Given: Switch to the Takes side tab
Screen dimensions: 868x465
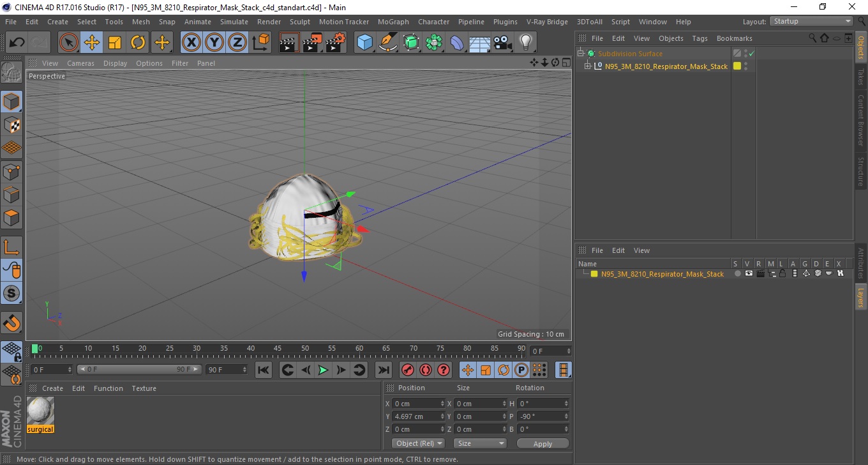Looking at the screenshot, I should pos(860,77).
